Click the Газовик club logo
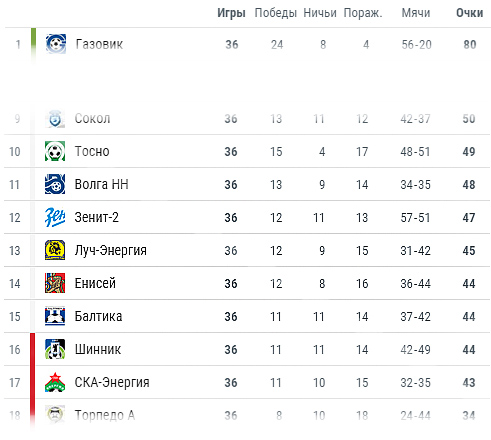Viewport: 491px width, 440px height. tap(56, 44)
